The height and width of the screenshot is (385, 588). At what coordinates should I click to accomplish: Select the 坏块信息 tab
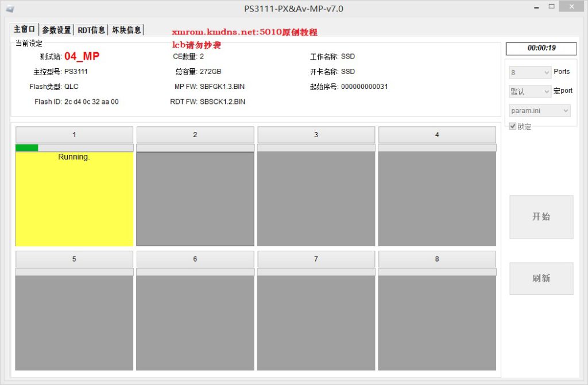point(126,30)
